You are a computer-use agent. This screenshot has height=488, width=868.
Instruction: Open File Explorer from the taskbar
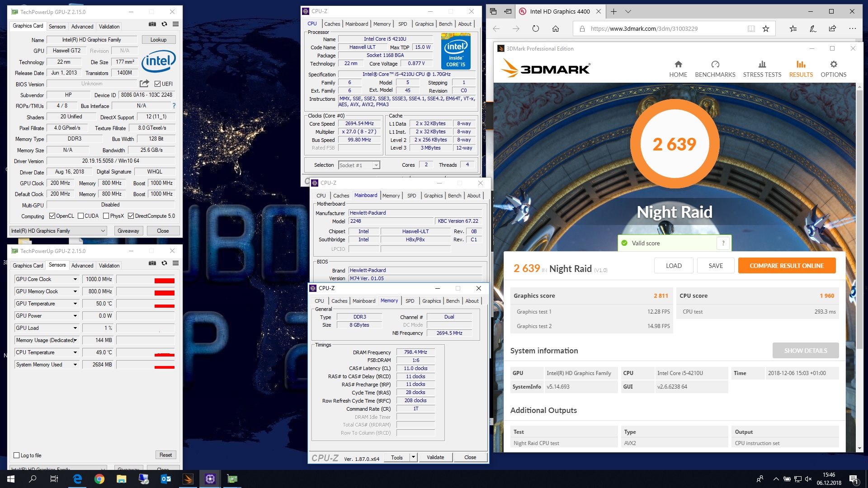(122, 479)
